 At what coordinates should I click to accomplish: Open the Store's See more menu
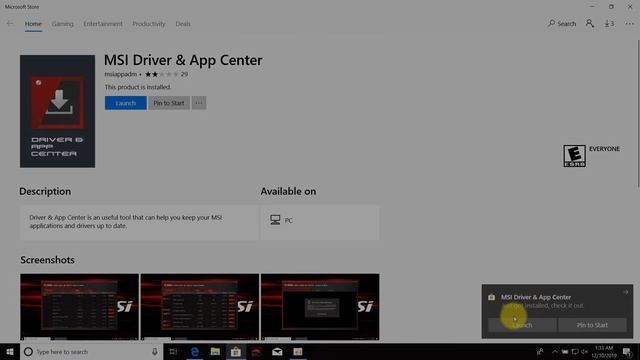point(629,24)
